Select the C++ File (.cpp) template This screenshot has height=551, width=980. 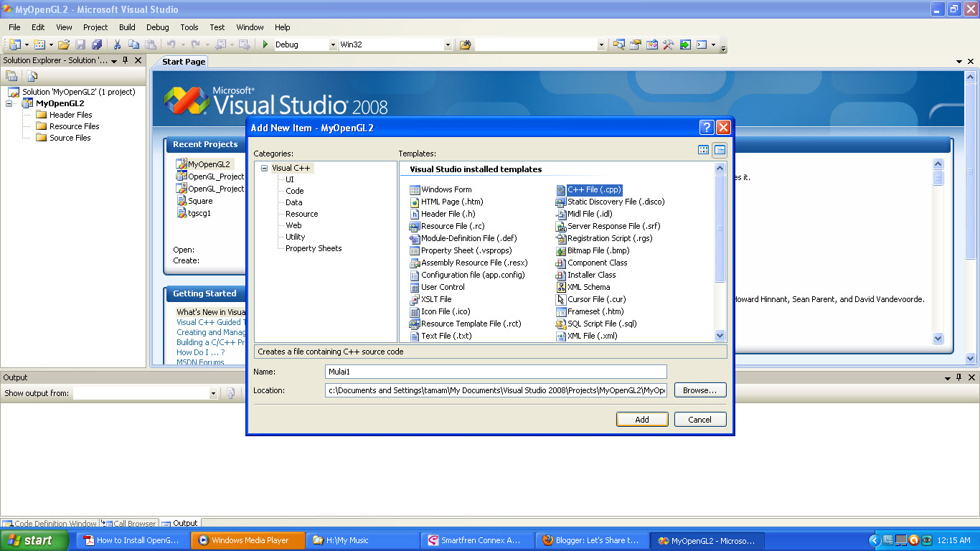(589, 189)
